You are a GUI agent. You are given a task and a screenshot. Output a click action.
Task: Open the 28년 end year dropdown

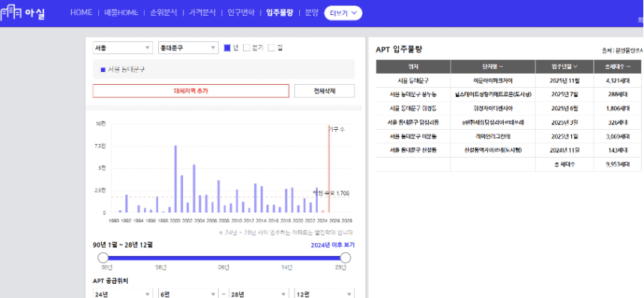(x=259, y=294)
